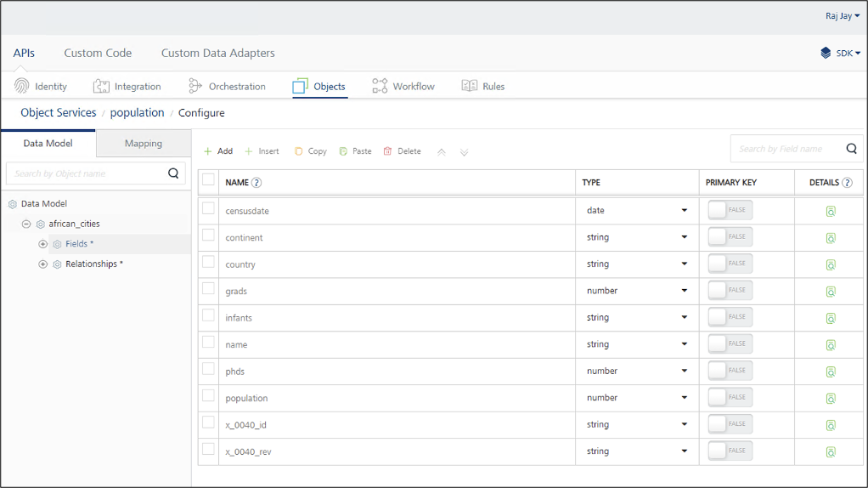Open the Raj Jay user menu
The height and width of the screenshot is (488, 868).
(842, 15)
